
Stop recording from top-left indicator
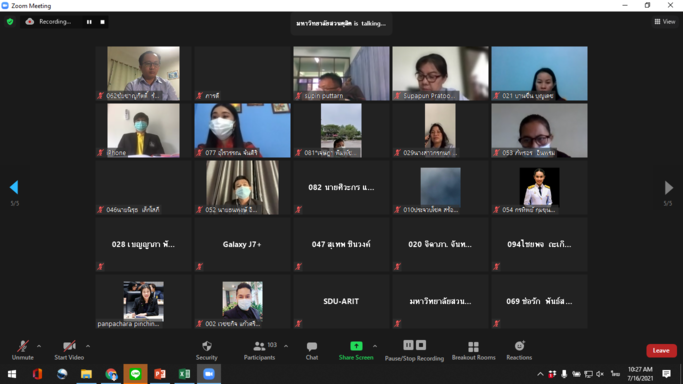pyautogui.click(x=102, y=22)
